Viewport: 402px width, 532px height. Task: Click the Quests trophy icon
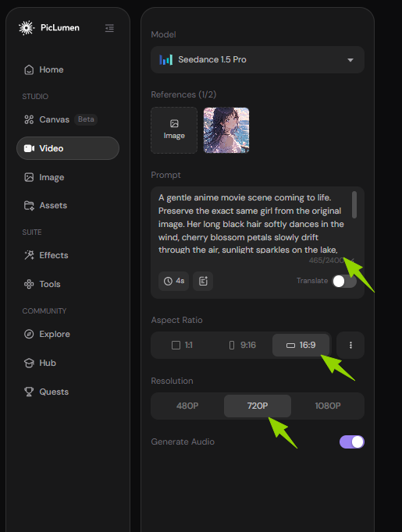click(x=29, y=392)
